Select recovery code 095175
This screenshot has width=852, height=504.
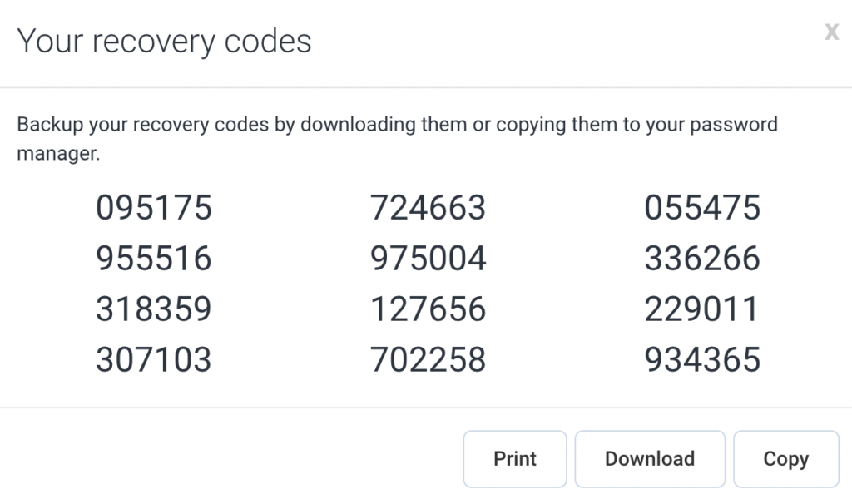[154, 208]
